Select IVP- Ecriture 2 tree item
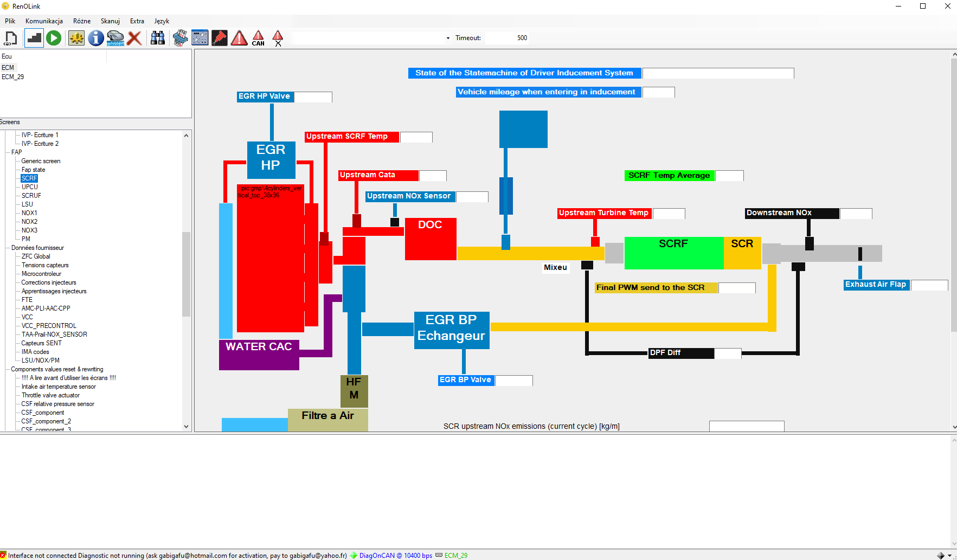The height and width of the screenshot is (560, 957). click(x=40, y=144)
